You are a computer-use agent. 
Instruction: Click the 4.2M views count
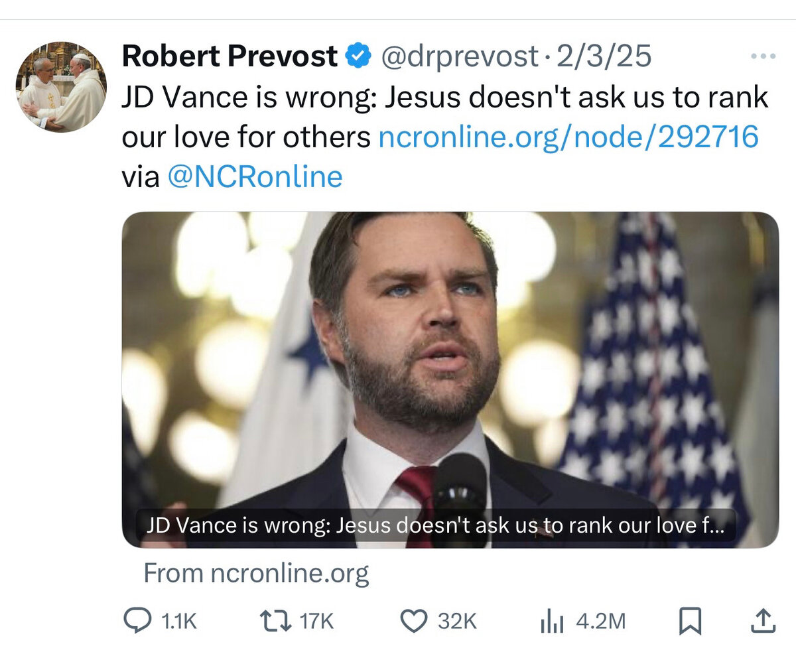pos(601,622)
